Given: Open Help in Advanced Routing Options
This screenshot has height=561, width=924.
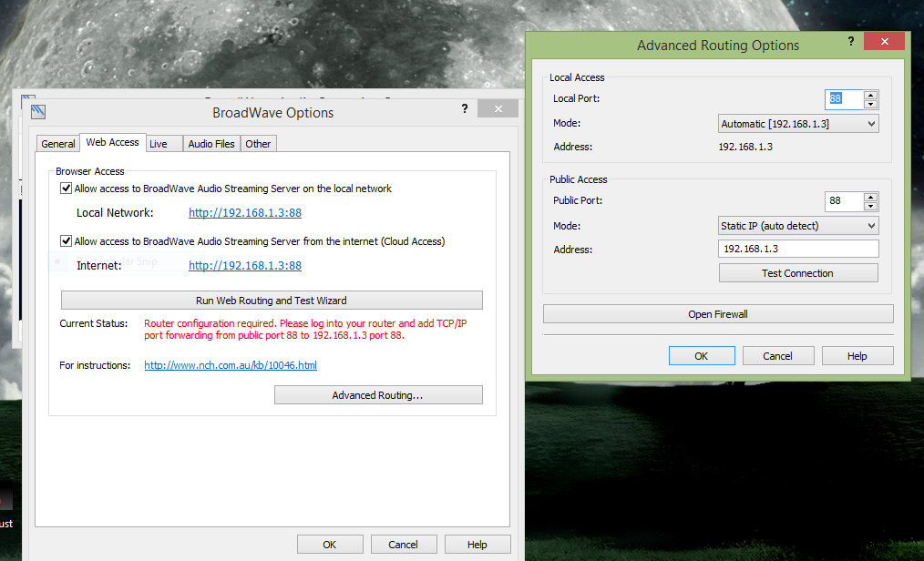Looking at the screenshot, I should coord(857,355).
